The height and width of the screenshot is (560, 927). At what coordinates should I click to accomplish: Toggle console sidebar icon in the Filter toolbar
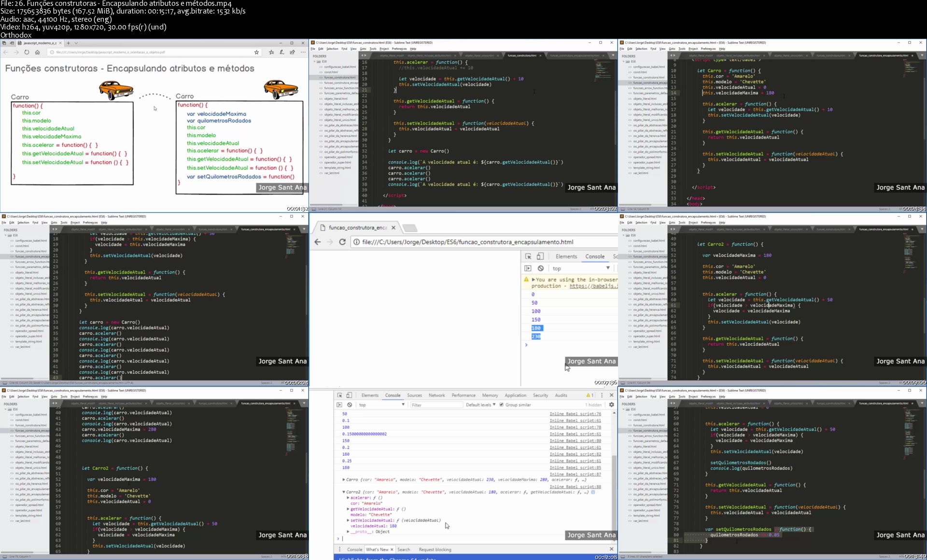click(x=339, y=405)
